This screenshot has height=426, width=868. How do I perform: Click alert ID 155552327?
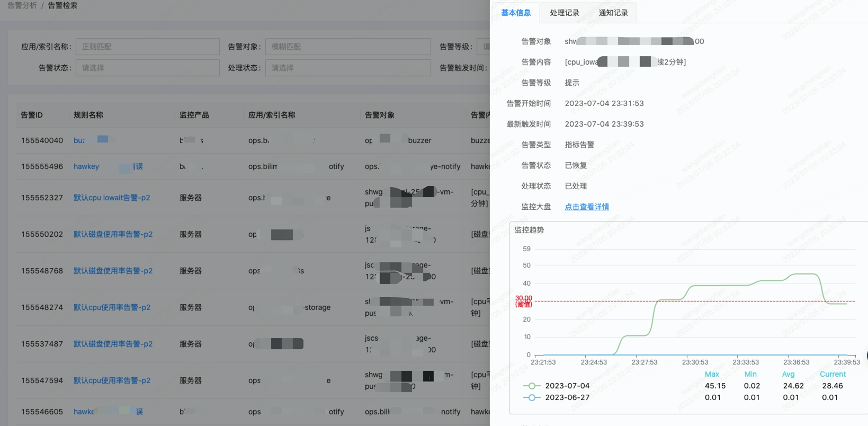click(42, 198)
